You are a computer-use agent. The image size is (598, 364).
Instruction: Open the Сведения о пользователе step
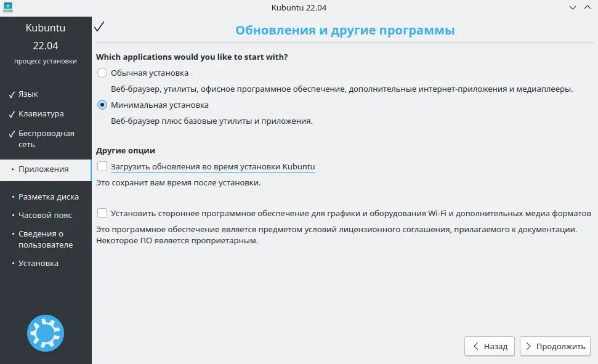(x=46, y=239)
